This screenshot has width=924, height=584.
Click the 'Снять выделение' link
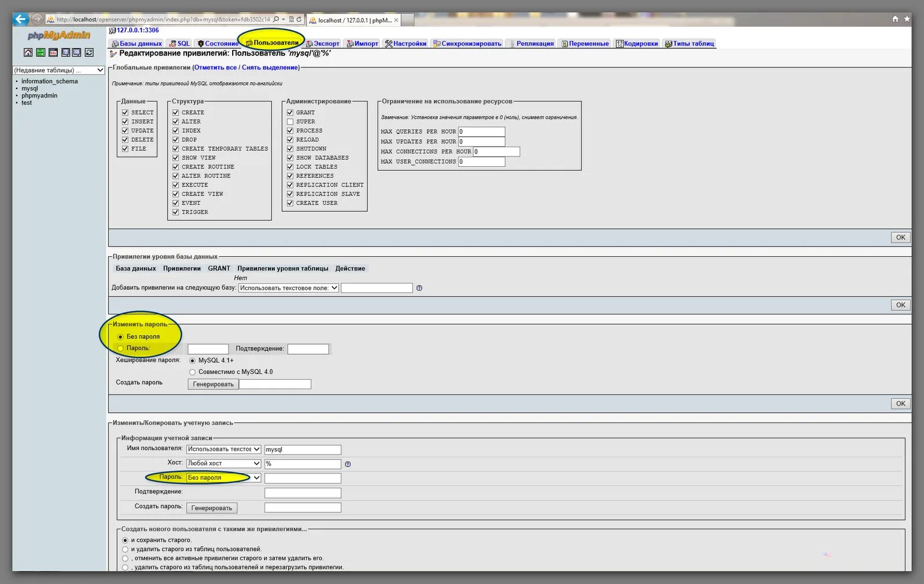[x=270, y=68]
